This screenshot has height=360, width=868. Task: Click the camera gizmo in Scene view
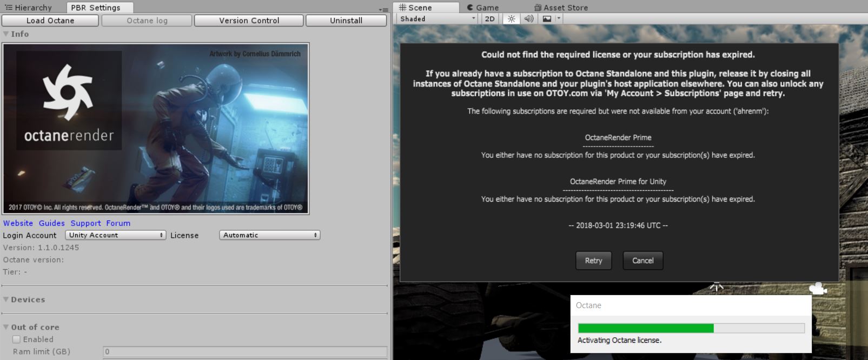click(818, 289)
